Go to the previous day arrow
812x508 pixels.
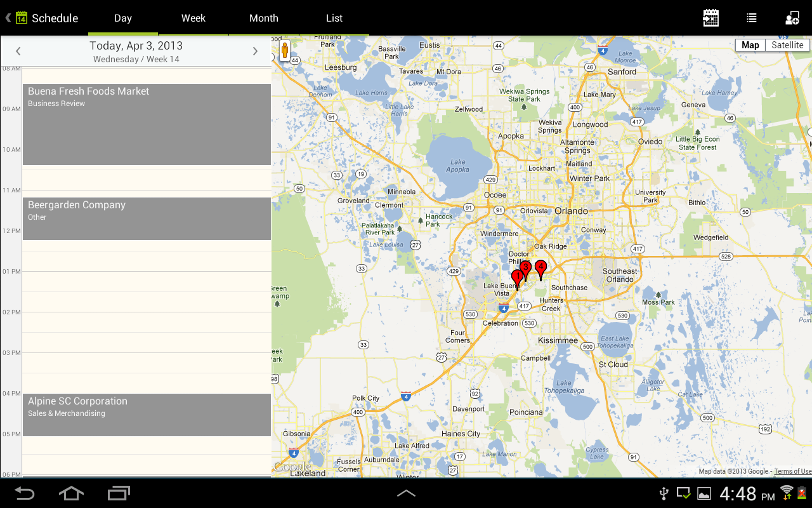18,51
